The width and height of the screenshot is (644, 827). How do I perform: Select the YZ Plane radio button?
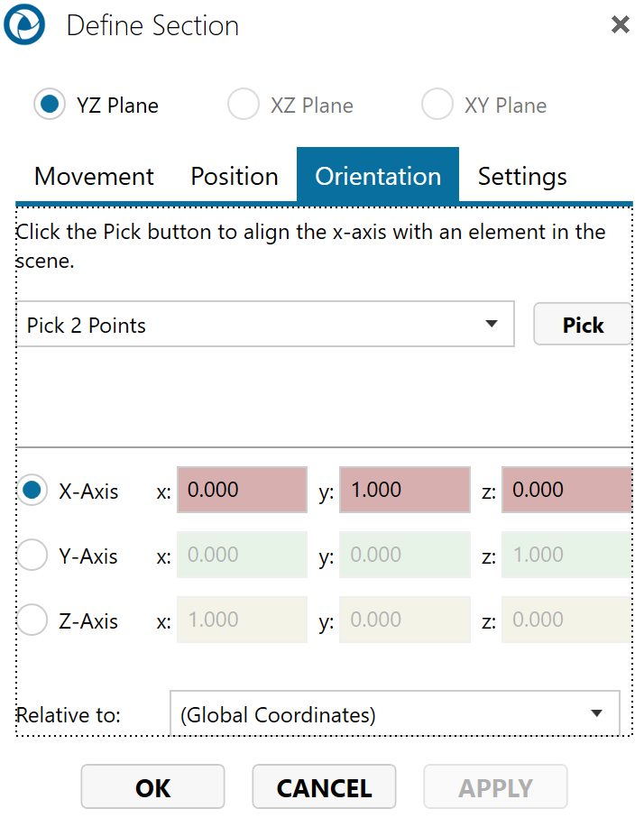click(x=49, y=106)
